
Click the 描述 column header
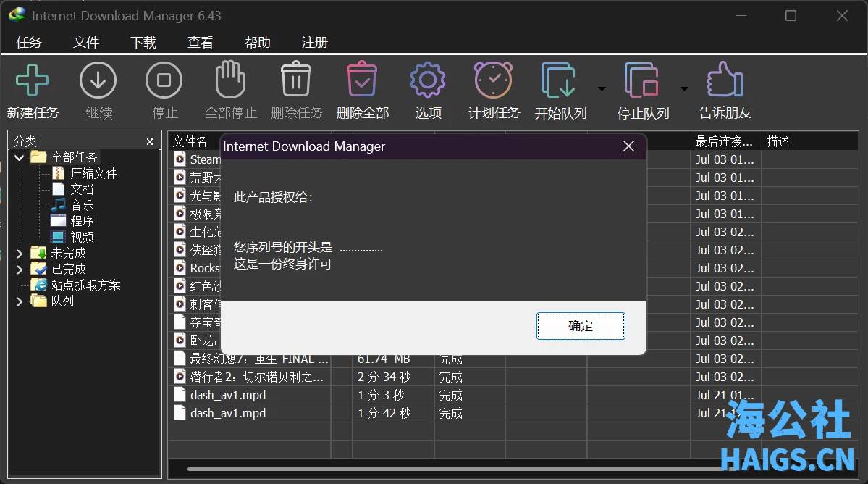[x=778, y=142]
